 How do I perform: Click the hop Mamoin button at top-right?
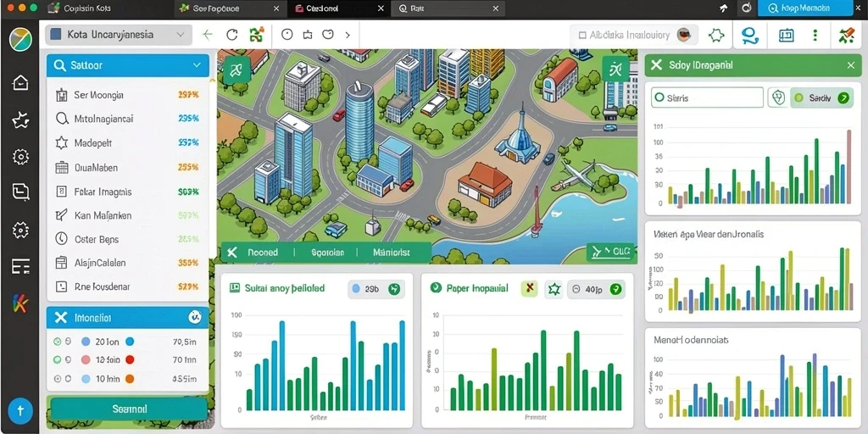tap(805, 8)
